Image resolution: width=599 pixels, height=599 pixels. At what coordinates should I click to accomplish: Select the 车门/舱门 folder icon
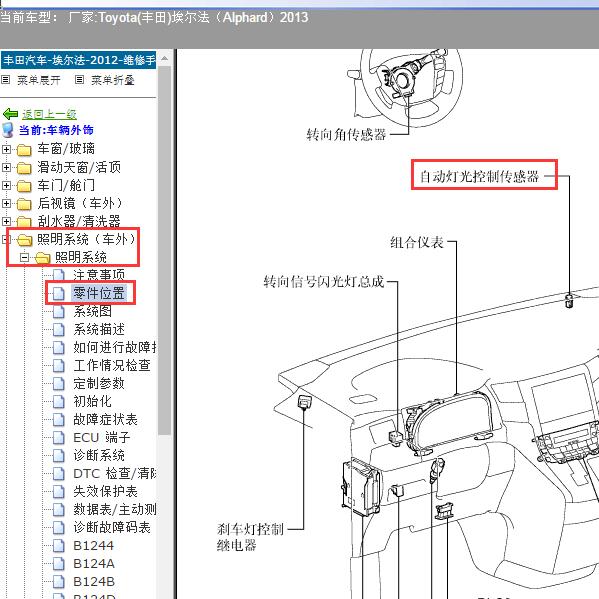coord(24,186)
